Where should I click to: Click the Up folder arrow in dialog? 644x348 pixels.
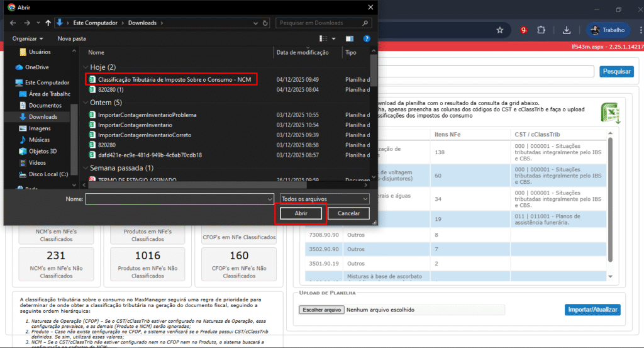48,23
